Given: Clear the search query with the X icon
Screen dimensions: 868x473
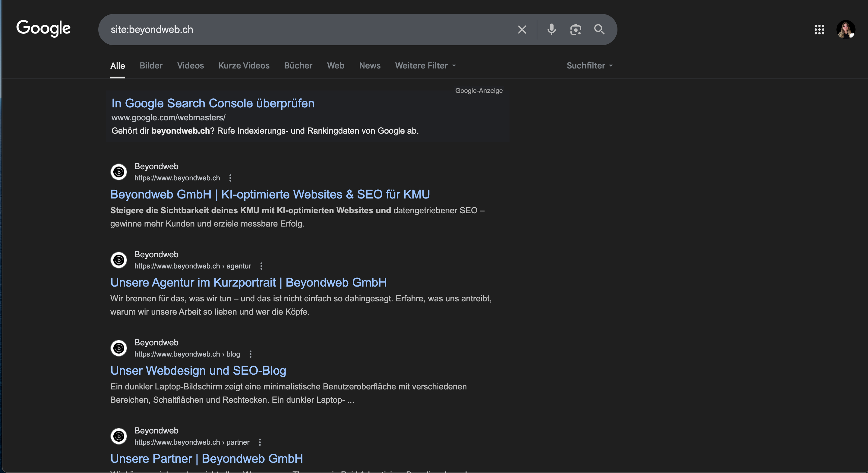Looking at the screenshot, I should pos(522,30).
